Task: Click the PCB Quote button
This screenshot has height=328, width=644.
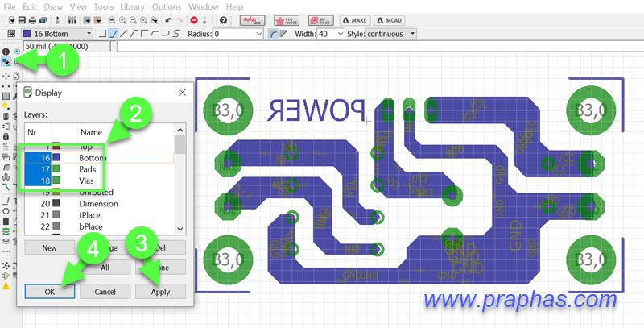Action: pyautogui.click(x=287, y=20)
